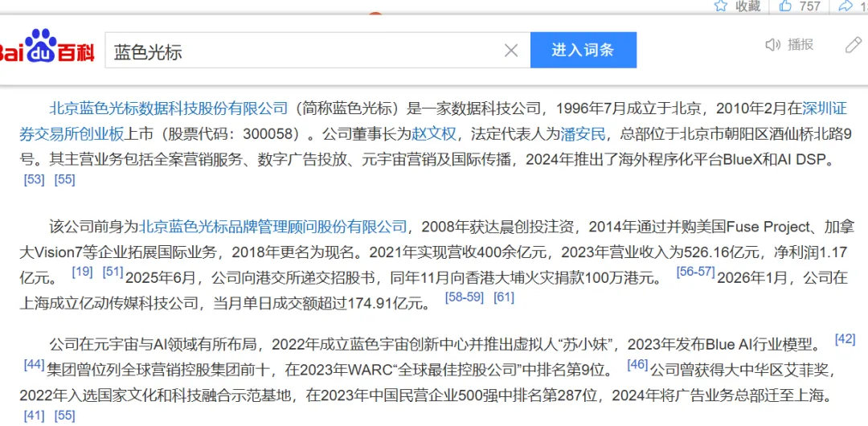The width and height of the screenshot is (868, 426).
Task: Click citation [51]
Action: pyautogui.click(x=113, y=272)
